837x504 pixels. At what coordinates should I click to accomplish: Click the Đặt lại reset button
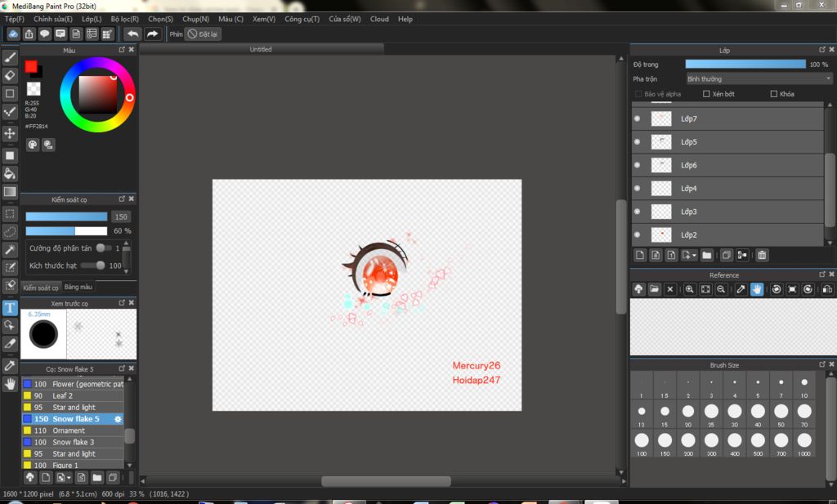click(x=202, y=33)
